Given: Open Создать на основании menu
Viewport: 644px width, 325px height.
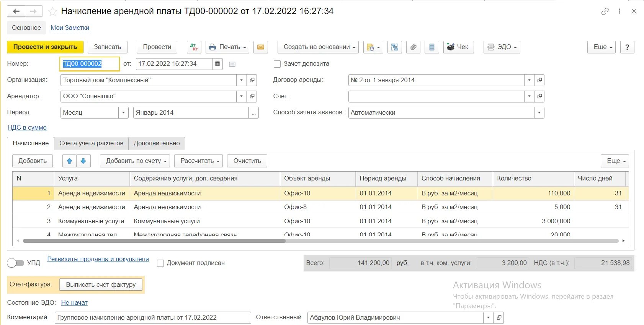Looking at the screenshot, I should (x=318, y=47).
